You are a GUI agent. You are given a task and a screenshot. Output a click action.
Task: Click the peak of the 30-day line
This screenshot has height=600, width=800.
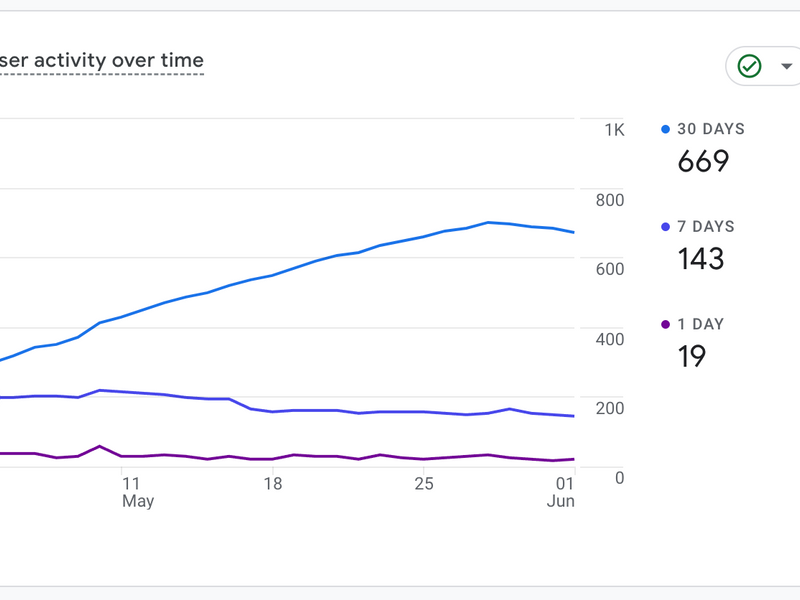click(488, 222)
